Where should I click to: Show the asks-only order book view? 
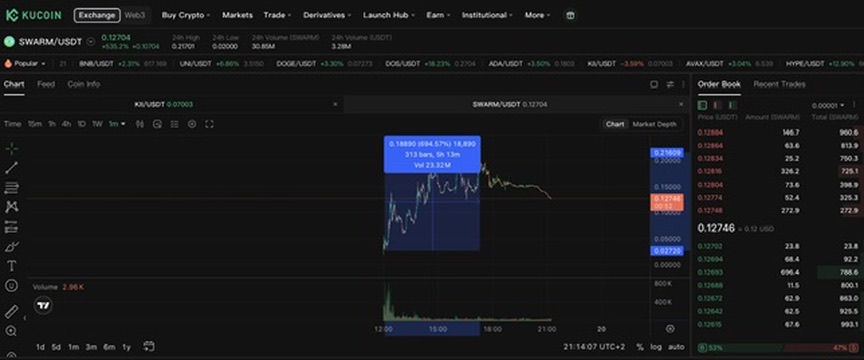point(717,105)
